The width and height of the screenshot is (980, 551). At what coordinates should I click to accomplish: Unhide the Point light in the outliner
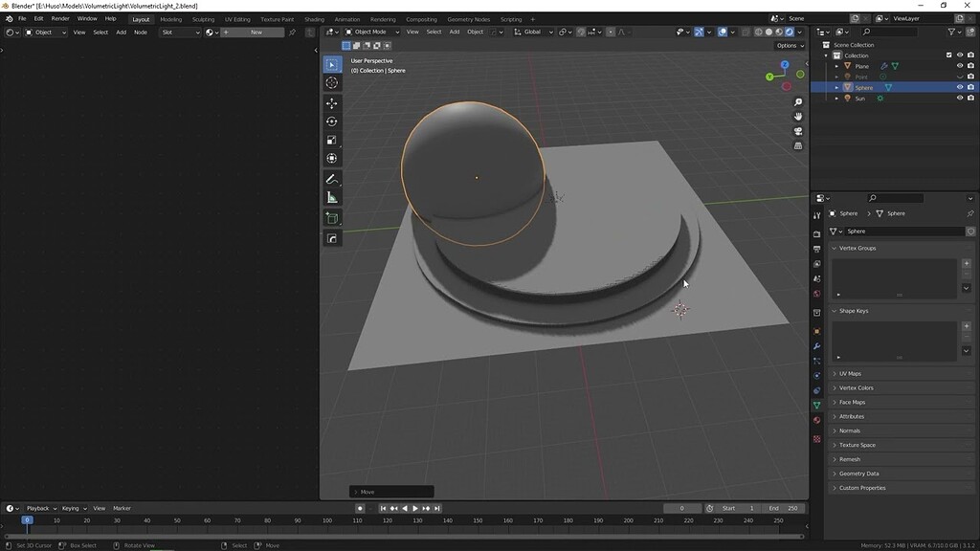click(960, 77)
